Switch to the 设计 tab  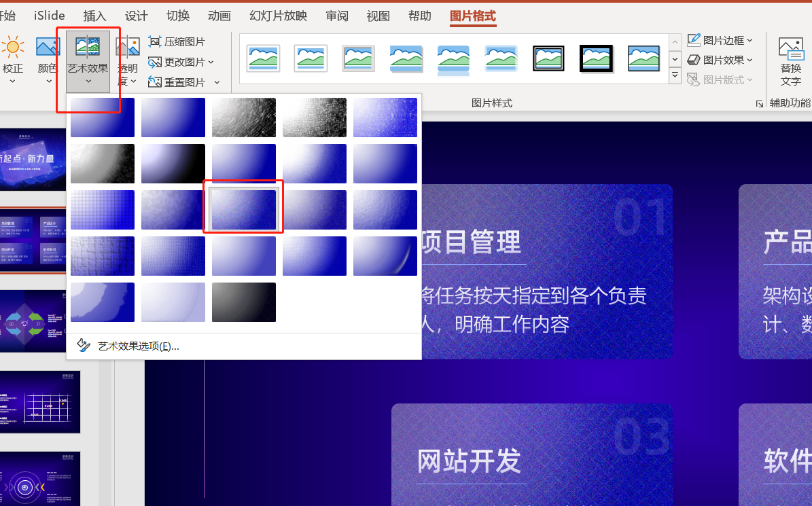tap(136, 16)
